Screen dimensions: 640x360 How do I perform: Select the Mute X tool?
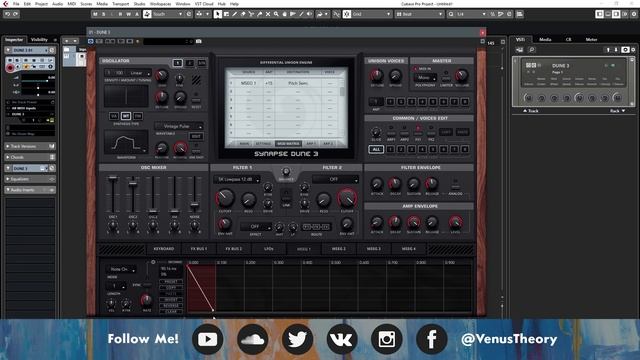(x=268, y=14)
